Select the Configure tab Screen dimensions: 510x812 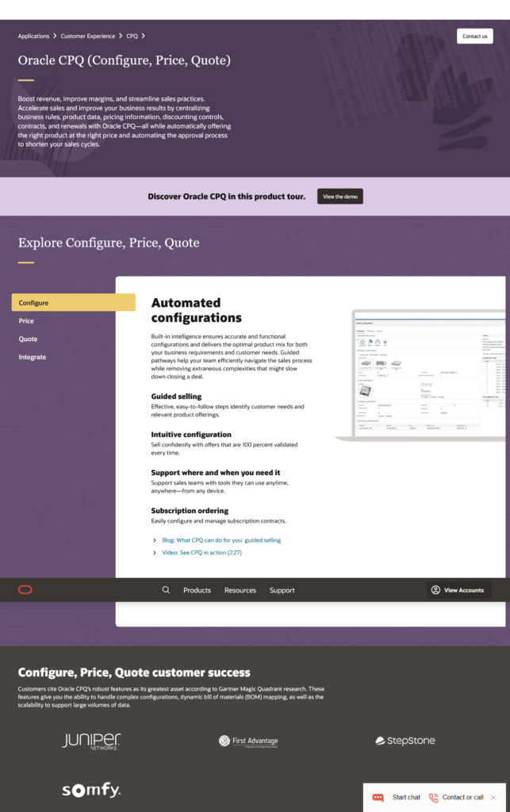click(x=74, y=302)
